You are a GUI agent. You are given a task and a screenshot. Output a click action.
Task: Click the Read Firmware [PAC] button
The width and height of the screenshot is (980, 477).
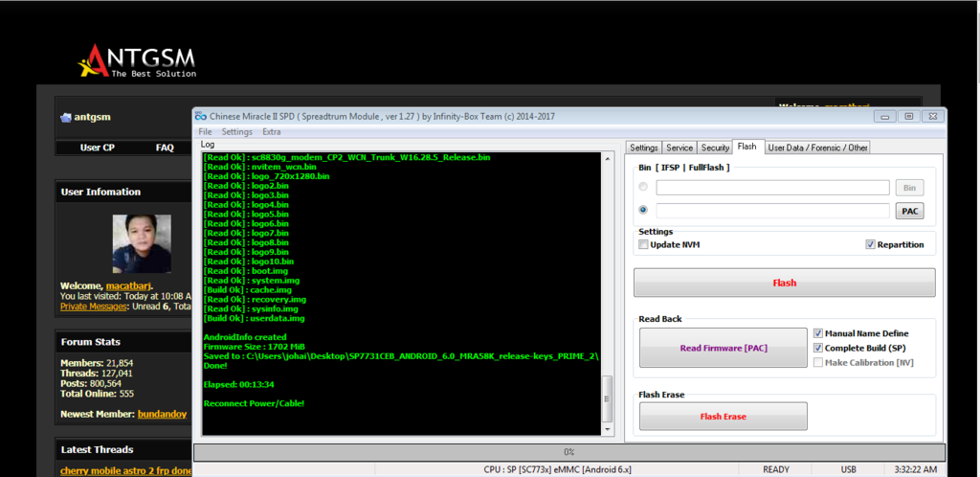tap(724, 348)
